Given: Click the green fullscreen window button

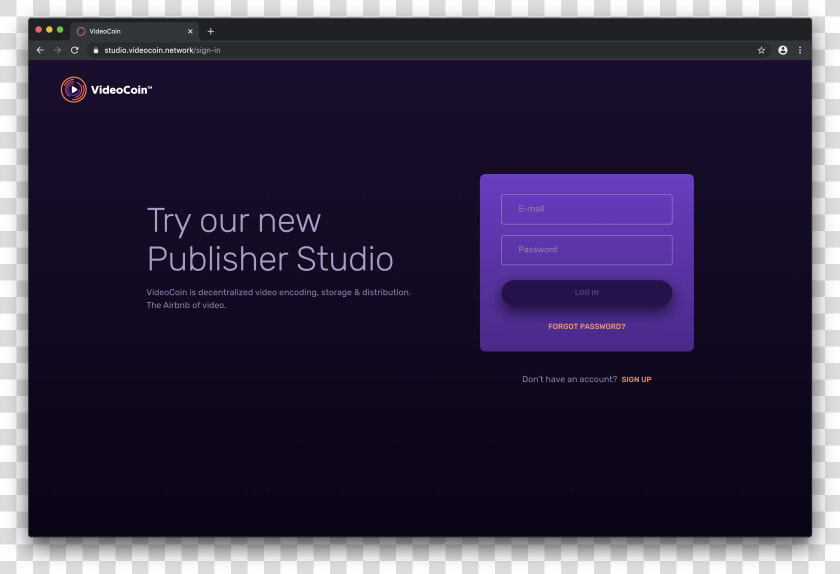Looking at the screenshot, I should point(60,29).
